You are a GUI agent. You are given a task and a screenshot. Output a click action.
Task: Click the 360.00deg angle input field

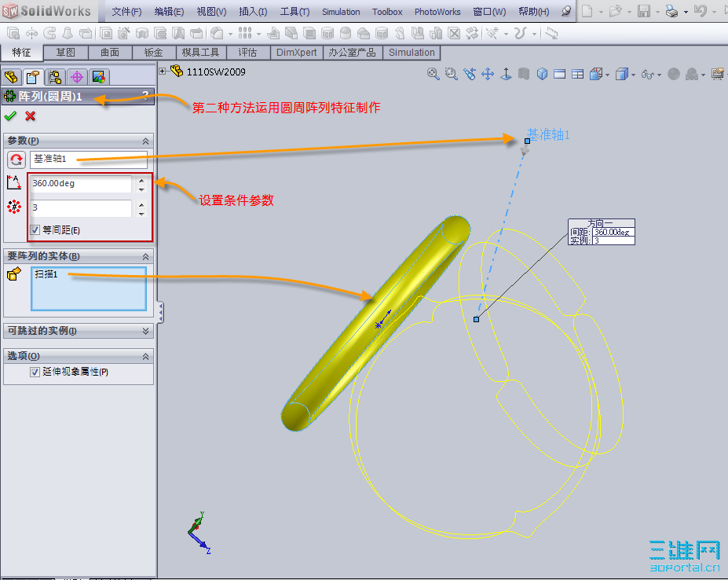point(81,184)
